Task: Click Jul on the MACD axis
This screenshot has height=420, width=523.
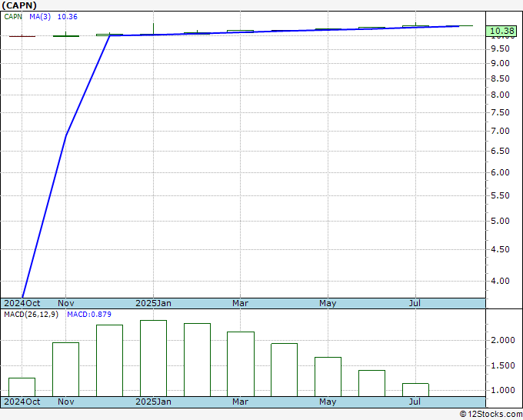Action: [415, 402]
